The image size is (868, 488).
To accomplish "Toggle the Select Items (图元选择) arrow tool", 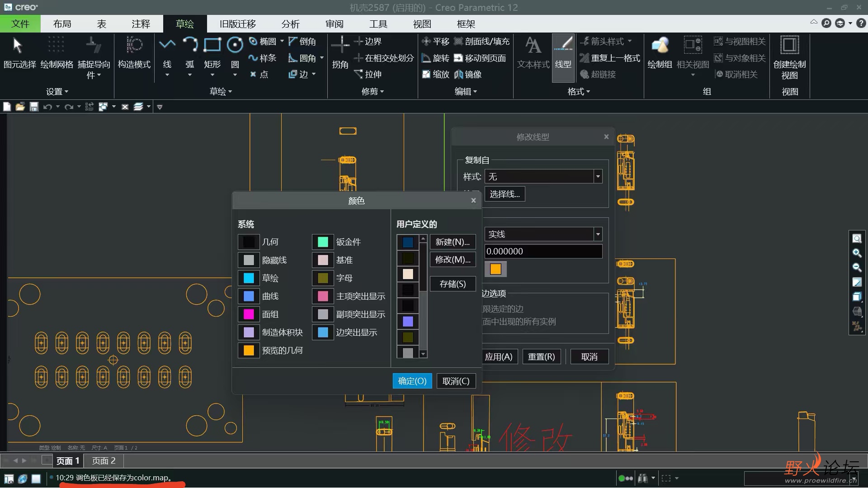I will pyautogui.click(x=18, y=45).
